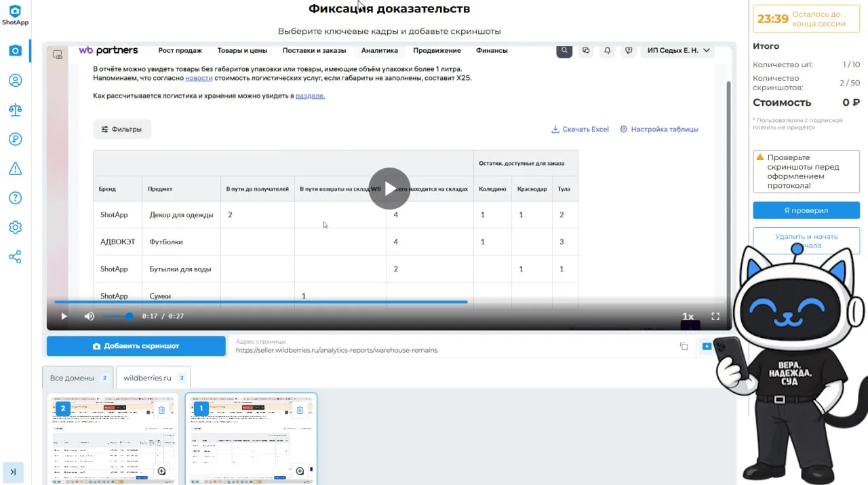Open Поставки и заказы menu
Viewport: 868px width, 485px height.
click(314, 51)
